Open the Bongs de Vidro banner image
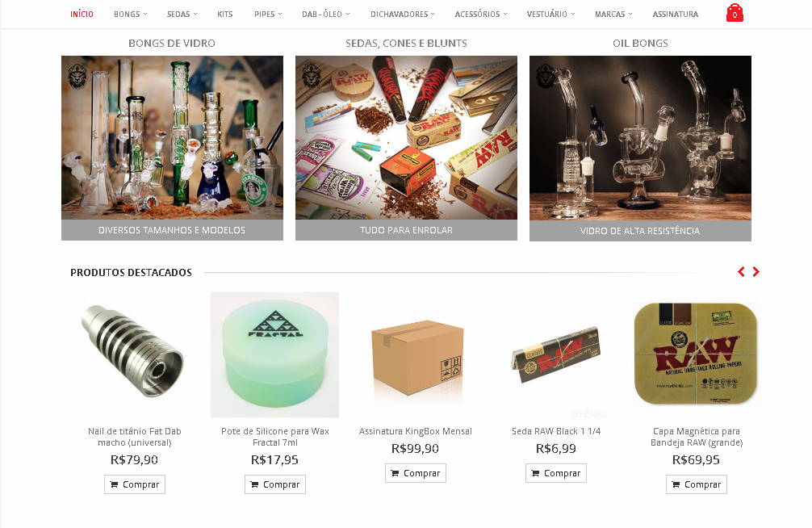The height and width of the screenshot is (528, 812). coord(172,138)
